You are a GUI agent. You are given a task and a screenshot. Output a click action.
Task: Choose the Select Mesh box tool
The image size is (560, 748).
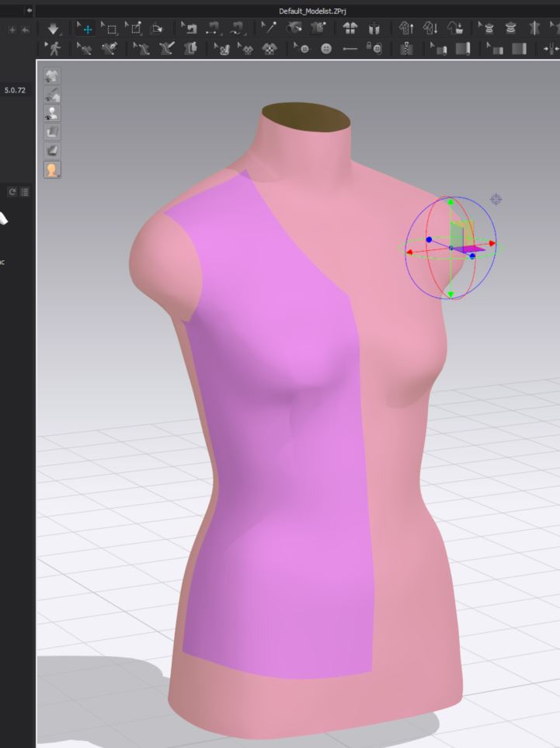pyautogui.click(x=110, y=29)
